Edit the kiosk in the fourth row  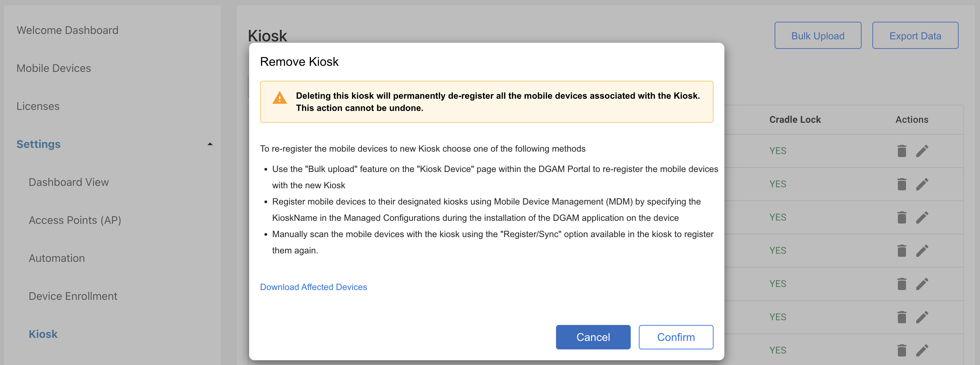[x=922, y=251]
